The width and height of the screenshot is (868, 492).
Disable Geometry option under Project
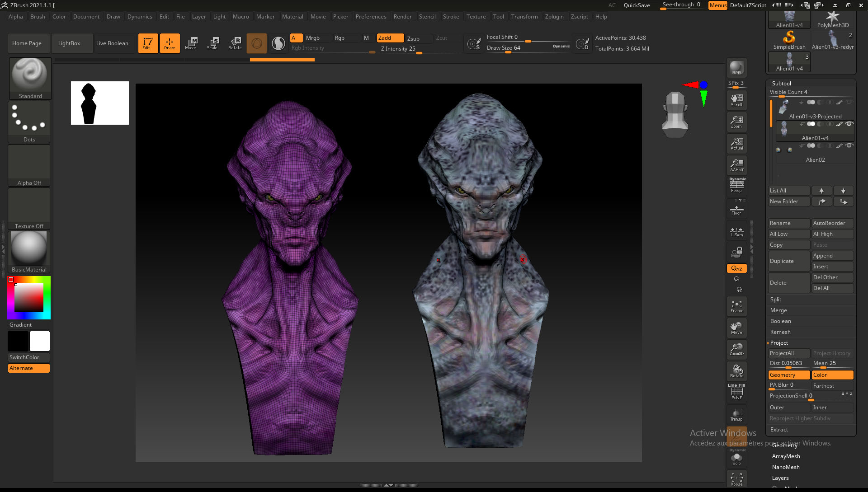788,375
